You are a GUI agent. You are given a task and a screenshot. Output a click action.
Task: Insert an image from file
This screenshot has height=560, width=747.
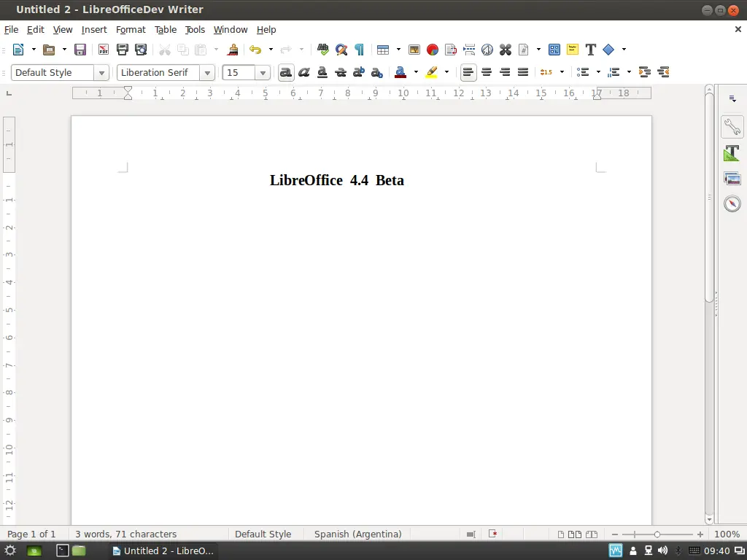tap(414, 50)
